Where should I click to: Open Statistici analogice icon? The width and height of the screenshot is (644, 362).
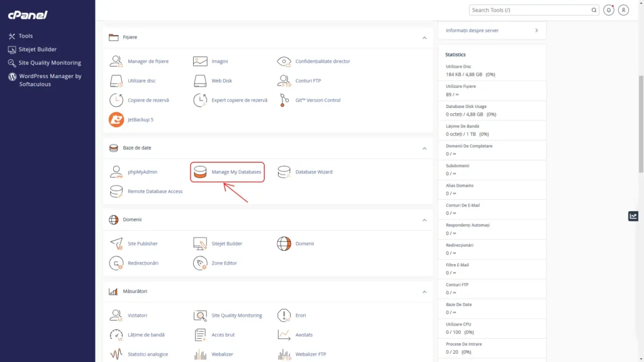[x=116, y=354]
